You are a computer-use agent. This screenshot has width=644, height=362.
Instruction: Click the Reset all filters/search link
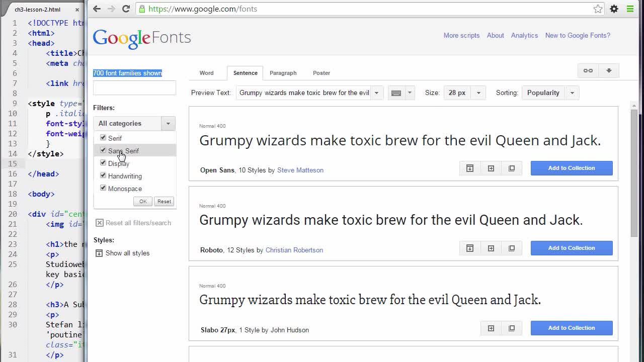click(138, 223)
